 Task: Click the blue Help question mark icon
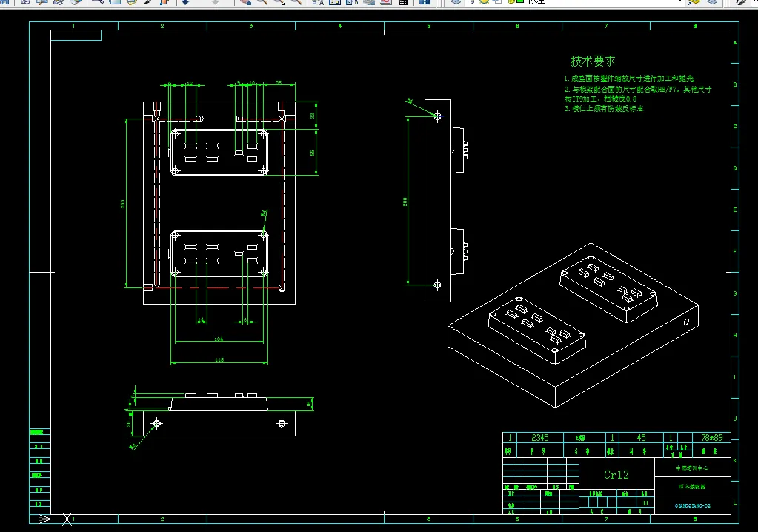point(425,1)
